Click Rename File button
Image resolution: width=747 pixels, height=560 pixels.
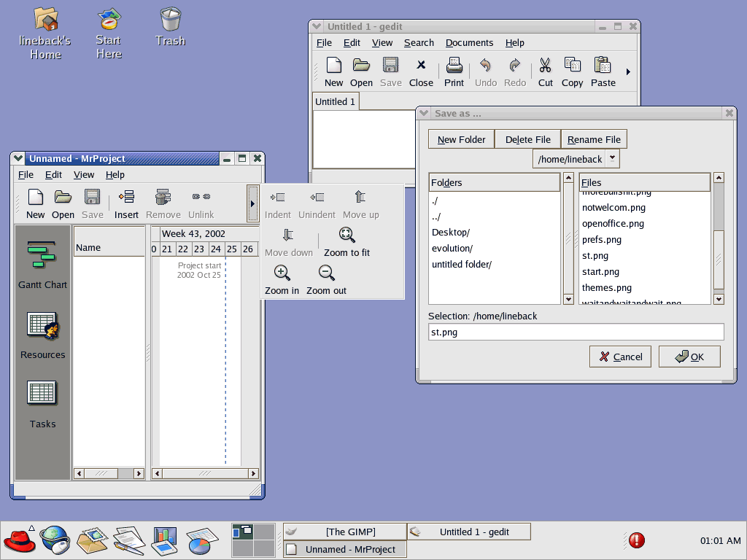pos(594,139)
